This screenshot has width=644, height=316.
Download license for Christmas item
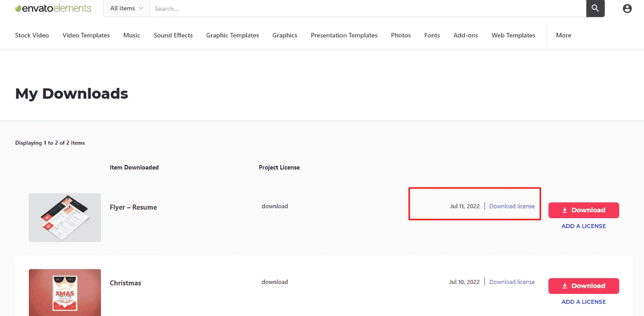tap(512, 282)
